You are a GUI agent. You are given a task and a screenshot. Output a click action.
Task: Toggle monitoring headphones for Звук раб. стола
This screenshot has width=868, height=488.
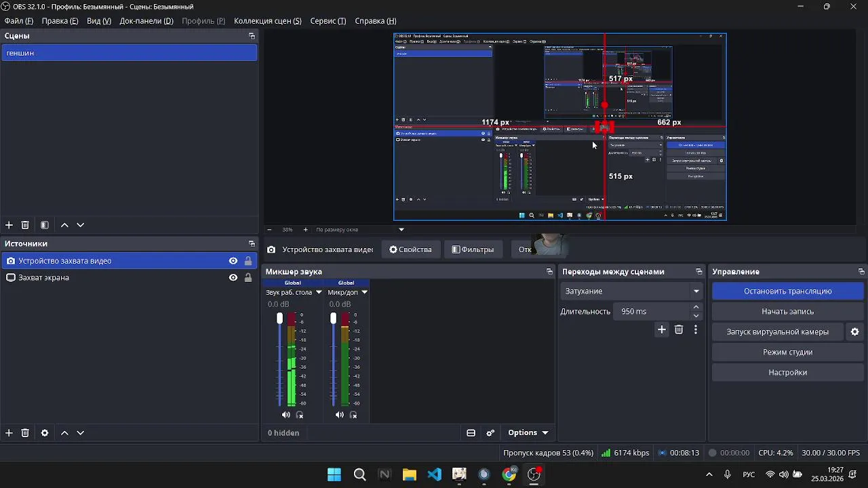(x=300, y=415)
